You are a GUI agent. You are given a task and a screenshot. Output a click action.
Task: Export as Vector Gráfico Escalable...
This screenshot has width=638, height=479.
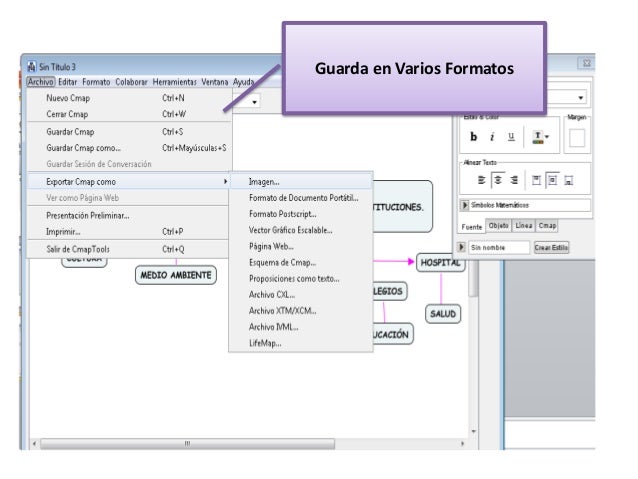point(301,230)
